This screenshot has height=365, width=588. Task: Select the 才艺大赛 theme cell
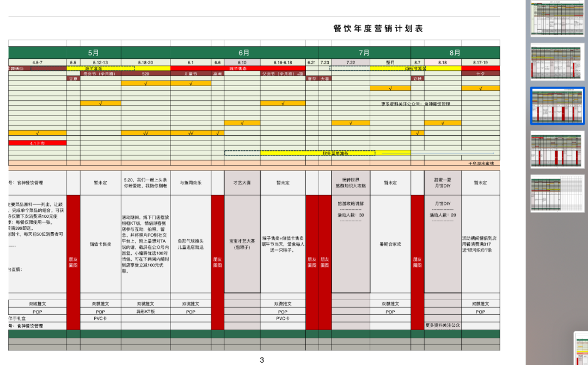(x=242, y=182)
